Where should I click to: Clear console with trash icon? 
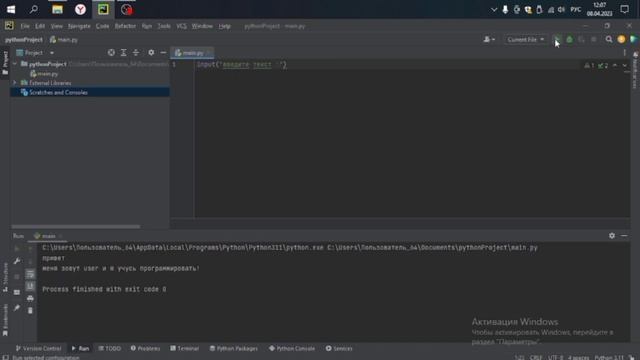30,311
